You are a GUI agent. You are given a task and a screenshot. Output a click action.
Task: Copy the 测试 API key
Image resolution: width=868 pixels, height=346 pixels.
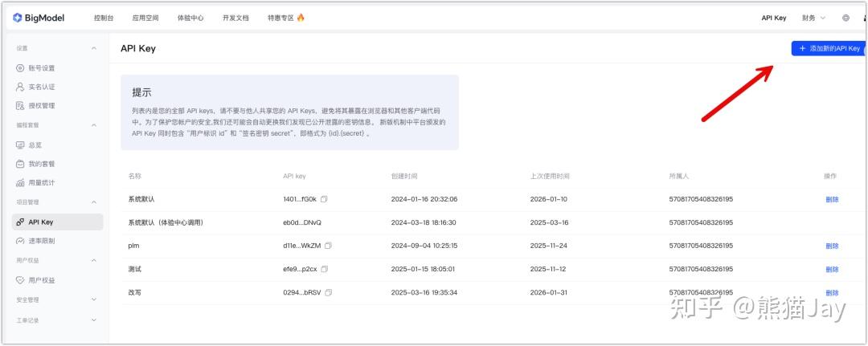click(325, 269)
